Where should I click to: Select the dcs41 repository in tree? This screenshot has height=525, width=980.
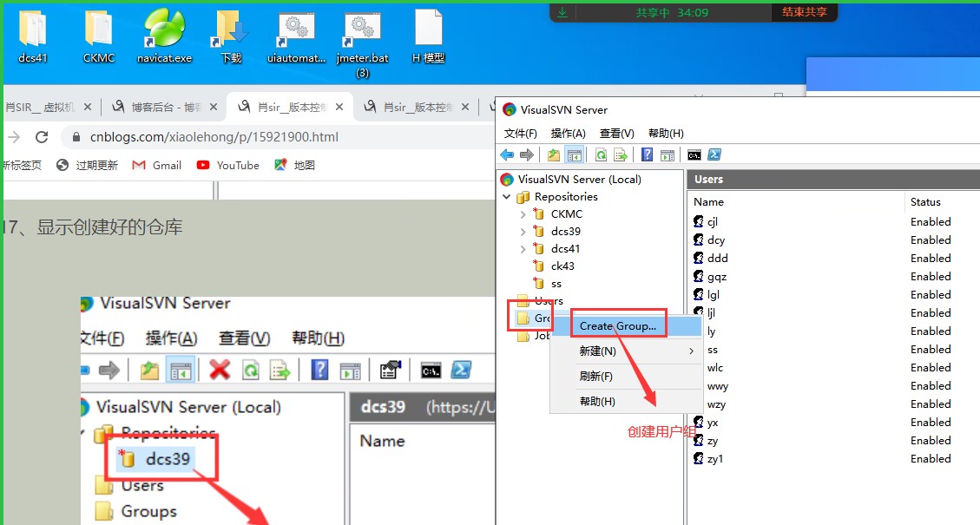(x=565, y=249)
